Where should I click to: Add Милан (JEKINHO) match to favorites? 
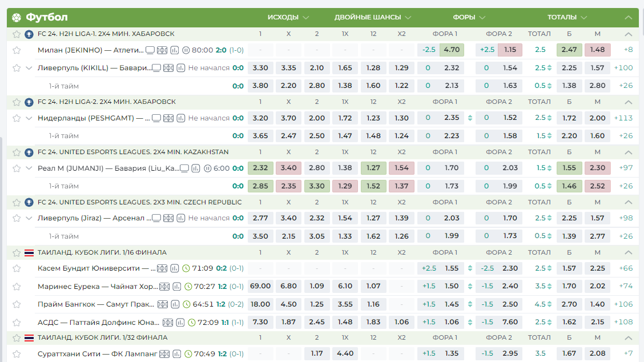click(x=17, y=50)
